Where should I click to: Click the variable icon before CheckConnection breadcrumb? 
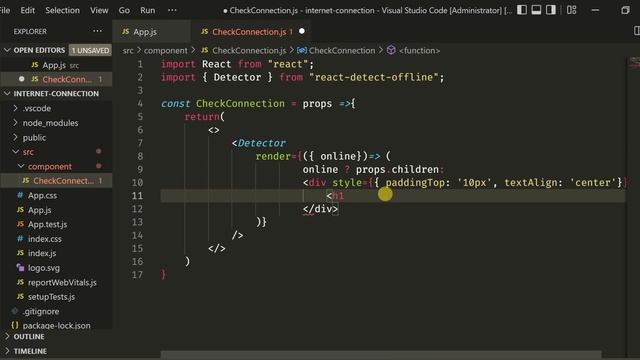[x=302, y=50]
